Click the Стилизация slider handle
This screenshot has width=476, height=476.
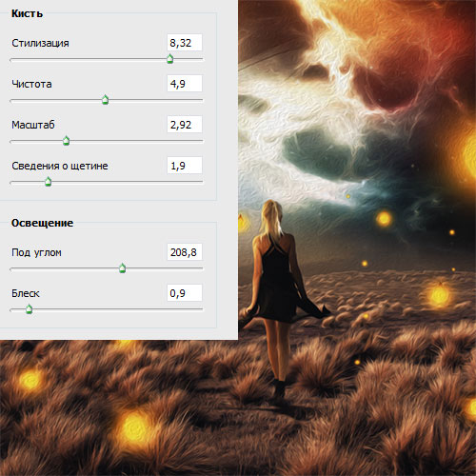tap(170, 59)
